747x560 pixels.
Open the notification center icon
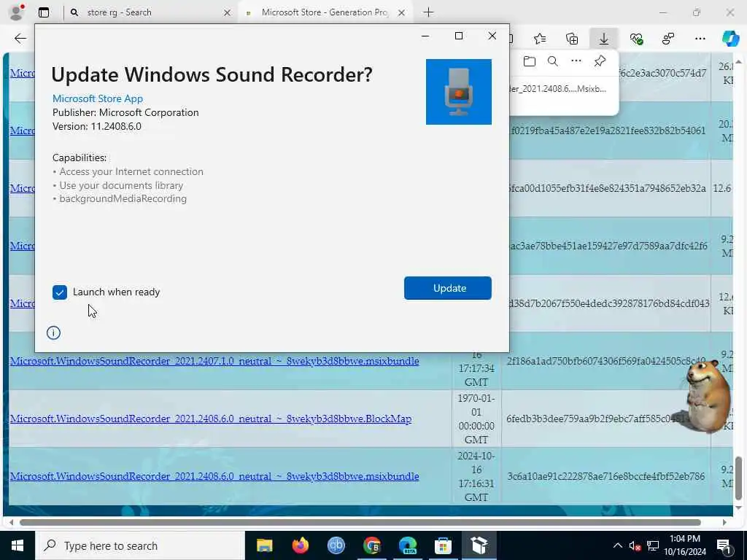(x=724, y=546)
